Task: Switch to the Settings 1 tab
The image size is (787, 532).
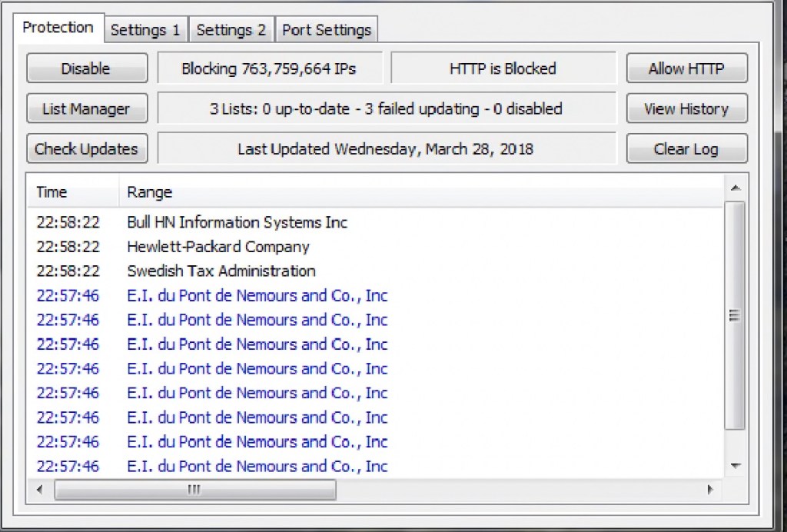Action: click(145, 30)
